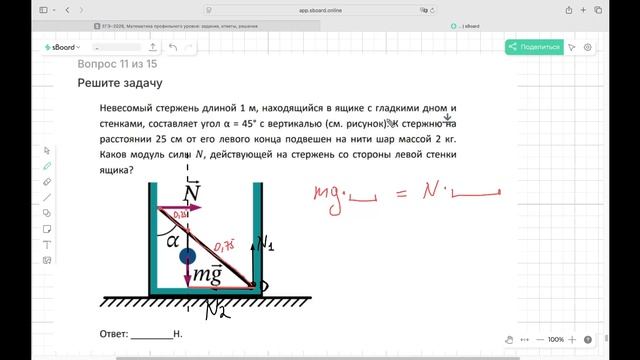Image resolution: width=640 pixels, height=360 pixels.
Task: Select the insert image tool
Action: point(47,260)
